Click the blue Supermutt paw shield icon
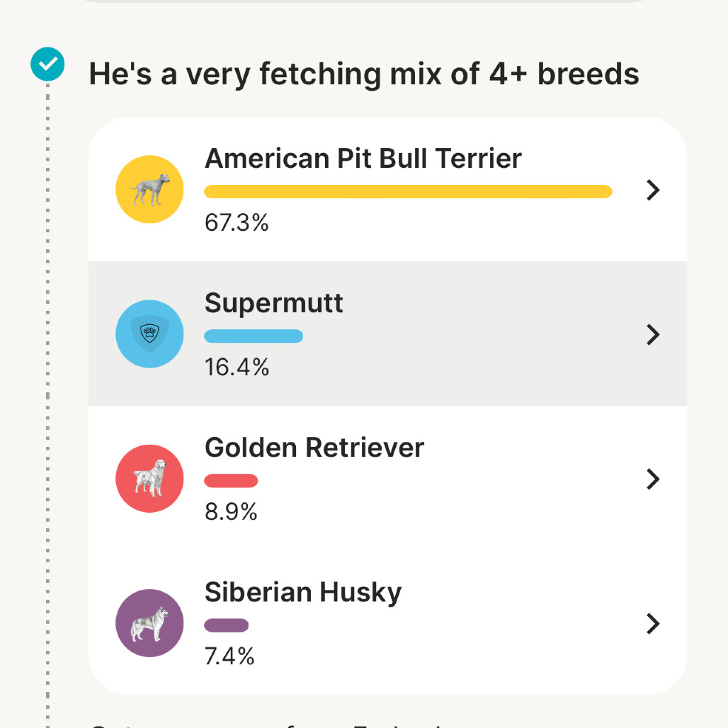Image resolution: width=728 pixels, height=728 pixels. click(149, 334)
